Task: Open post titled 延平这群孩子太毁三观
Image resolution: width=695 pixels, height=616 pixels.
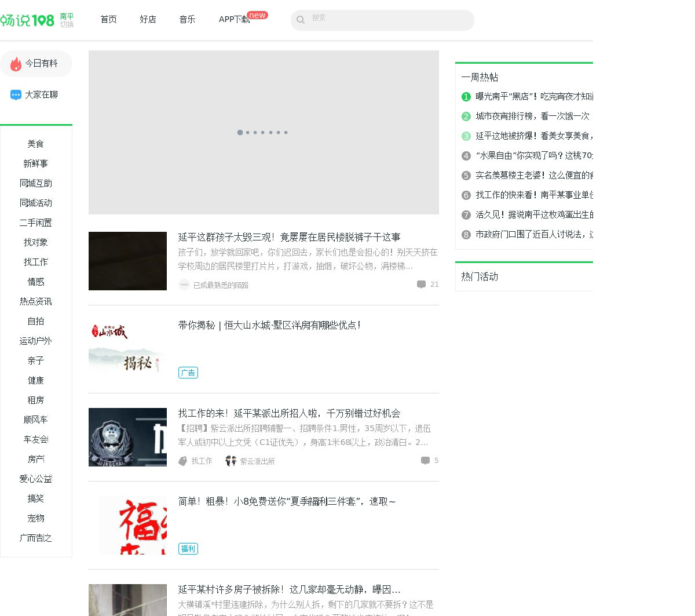Action: pos(290,237)
